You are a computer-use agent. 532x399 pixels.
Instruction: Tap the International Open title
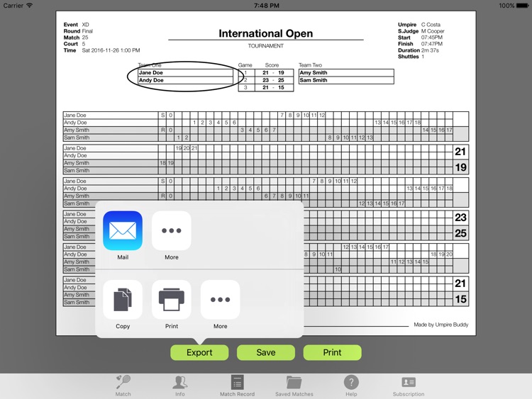(x=266, y=33)
